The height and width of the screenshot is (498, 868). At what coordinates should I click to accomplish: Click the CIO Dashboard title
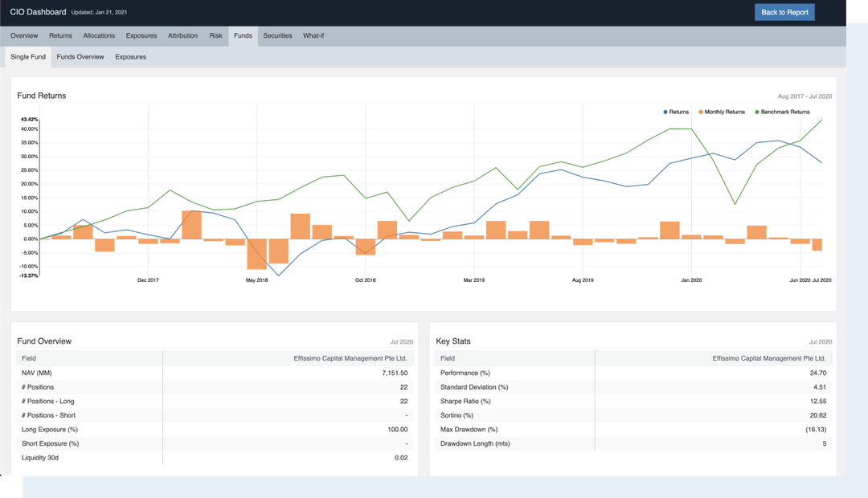pos(36,11)
